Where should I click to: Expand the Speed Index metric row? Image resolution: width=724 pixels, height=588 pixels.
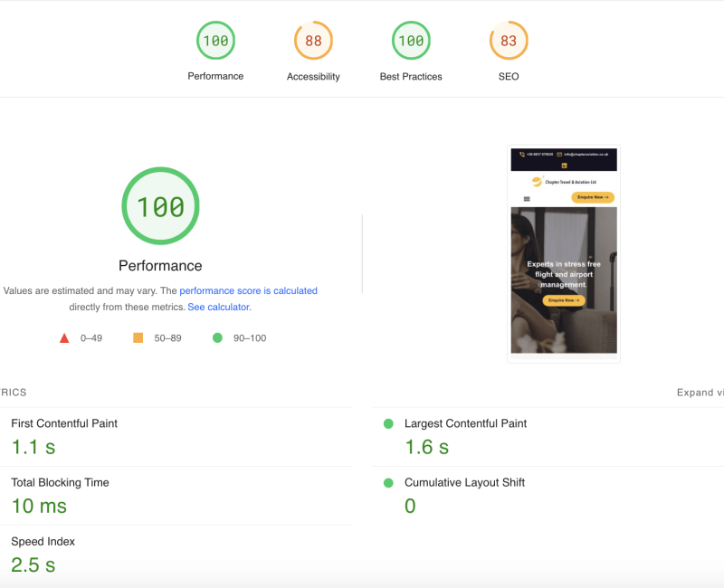43,542
